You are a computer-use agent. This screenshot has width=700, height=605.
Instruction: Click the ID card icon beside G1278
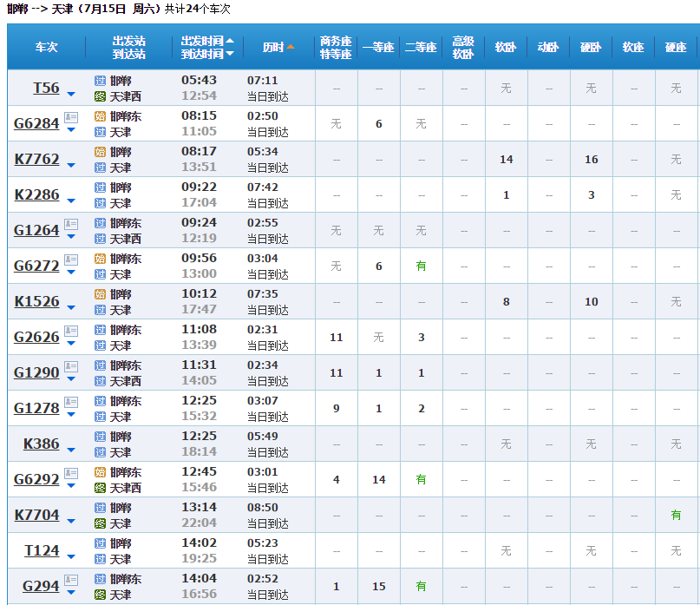coord(71,402)
